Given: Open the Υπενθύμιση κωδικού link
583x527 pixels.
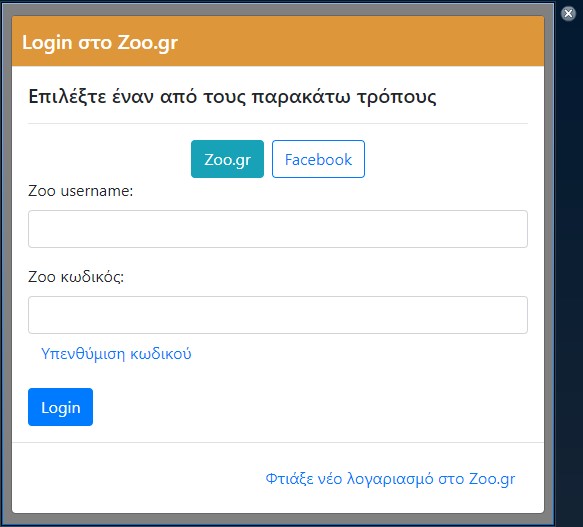Looking at the screenshot, I should coord(116,354).
